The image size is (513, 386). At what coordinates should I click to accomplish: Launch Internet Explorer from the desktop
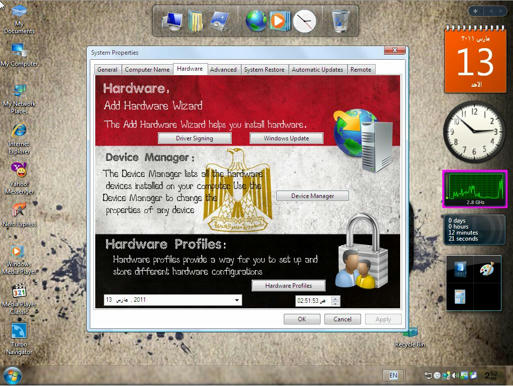19,138
